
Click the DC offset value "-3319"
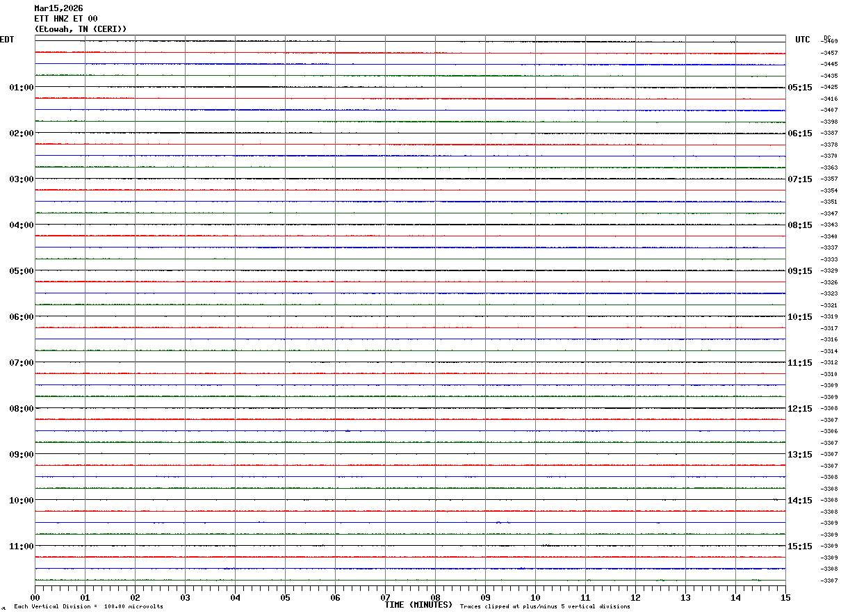828,317
